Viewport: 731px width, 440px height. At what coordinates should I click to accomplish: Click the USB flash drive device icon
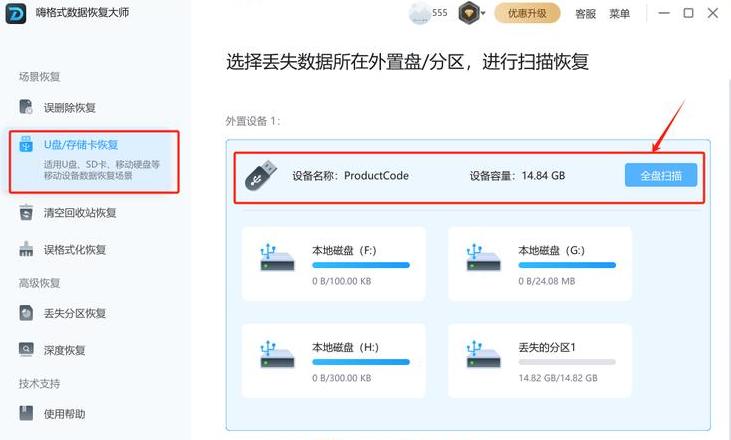tap(261, 175)
